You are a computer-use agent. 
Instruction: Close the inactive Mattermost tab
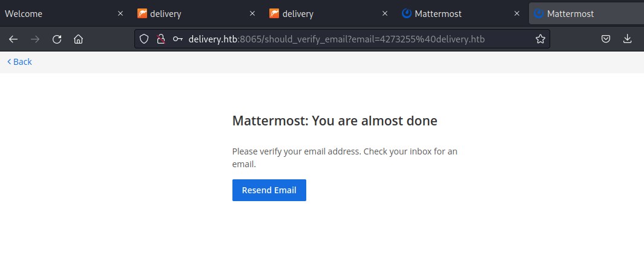tap(516, 13)
